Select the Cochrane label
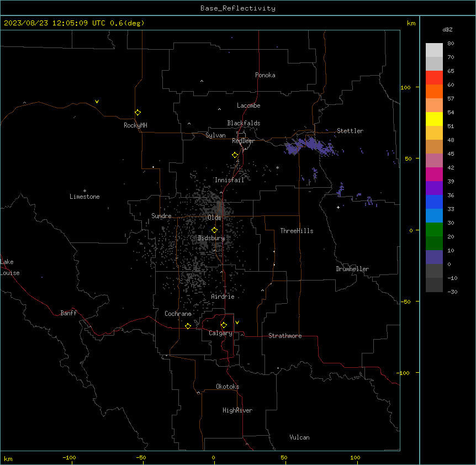This screenshot has width=476, height=465. [178, 314]
